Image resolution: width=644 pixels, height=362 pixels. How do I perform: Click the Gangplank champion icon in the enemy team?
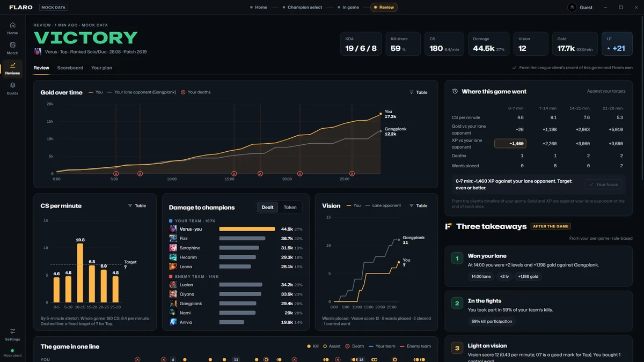point(173,304)
